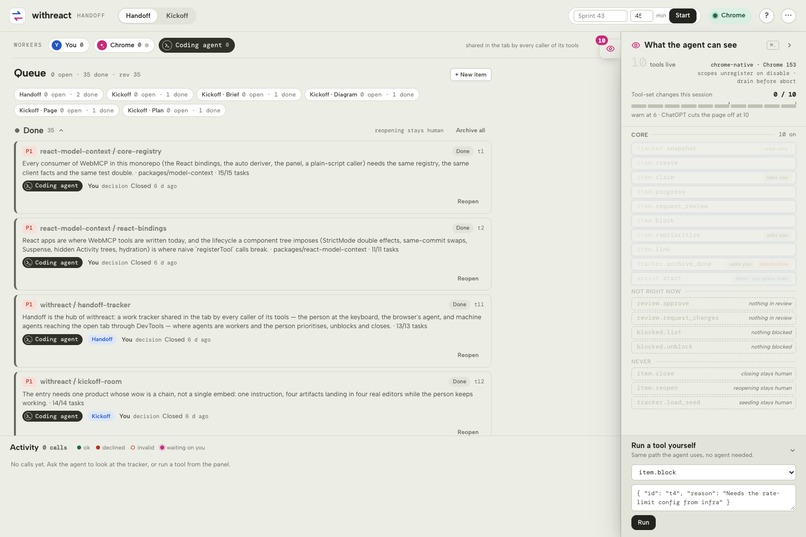
Task: Open the 'react-model-context / react-bindings' title
Action: [x=103, y=228]
